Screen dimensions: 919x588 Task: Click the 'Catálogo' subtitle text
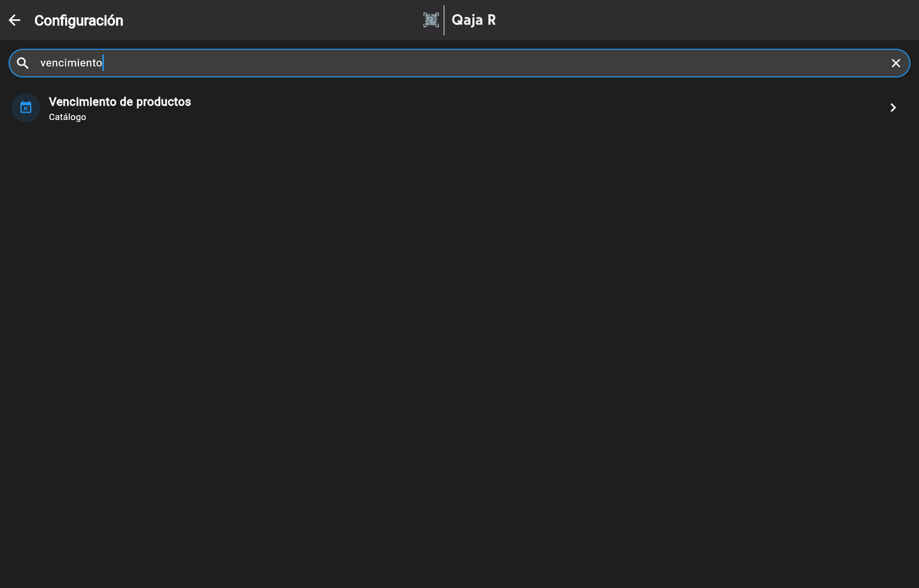coord(68,117)
